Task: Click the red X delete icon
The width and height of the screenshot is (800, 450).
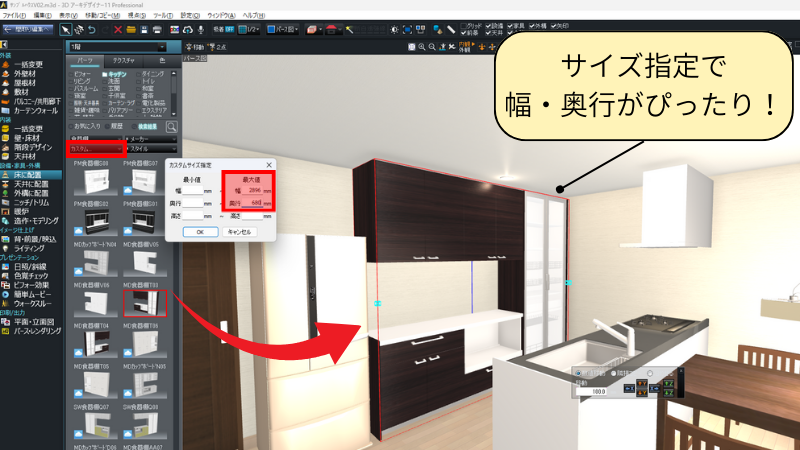Action: coord(118,30)
